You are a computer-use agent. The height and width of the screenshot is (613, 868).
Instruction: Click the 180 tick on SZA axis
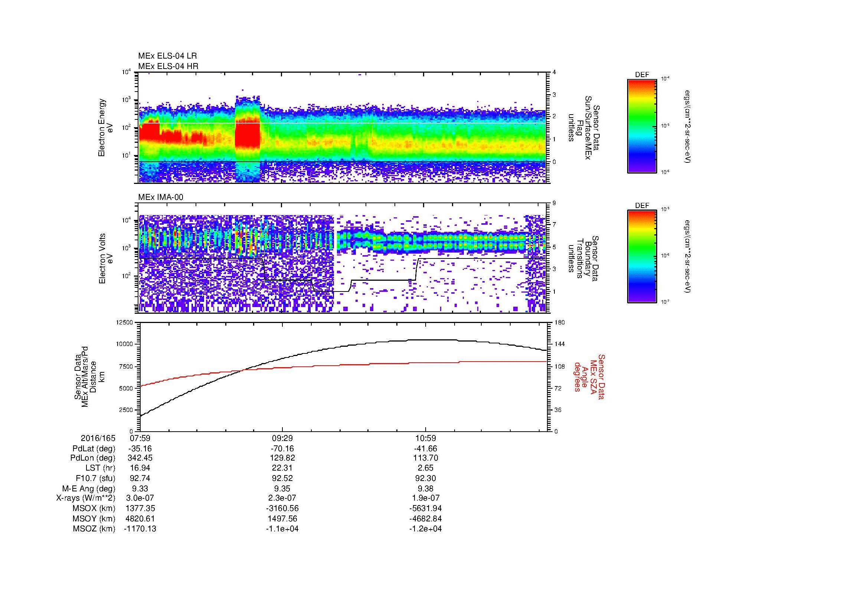click(559, 322)
